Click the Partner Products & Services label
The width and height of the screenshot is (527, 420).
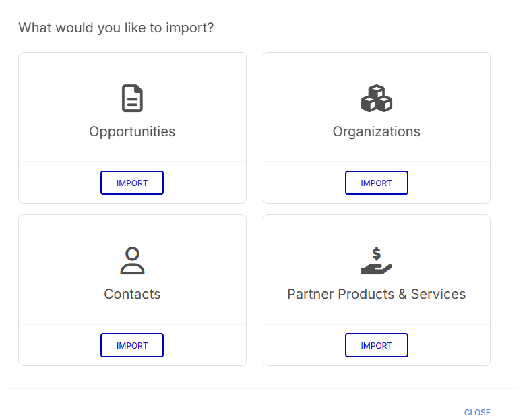[376, 294]
